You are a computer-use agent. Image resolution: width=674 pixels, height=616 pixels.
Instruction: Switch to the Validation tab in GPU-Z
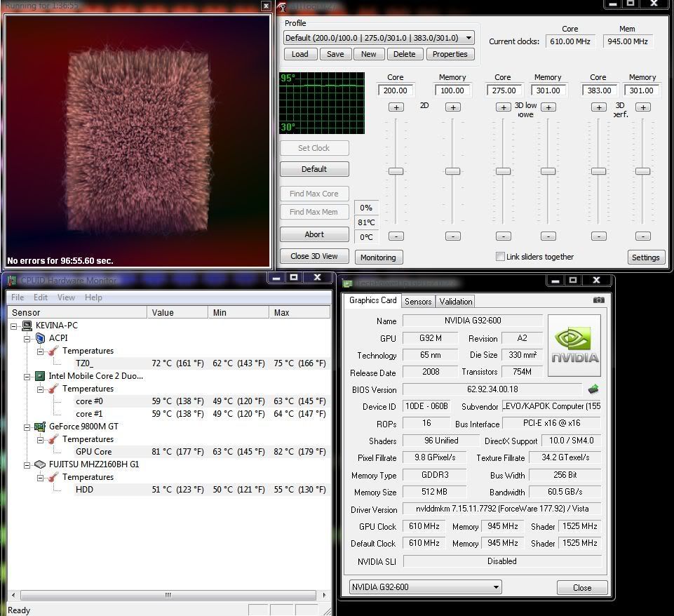(x=456, y=302)
